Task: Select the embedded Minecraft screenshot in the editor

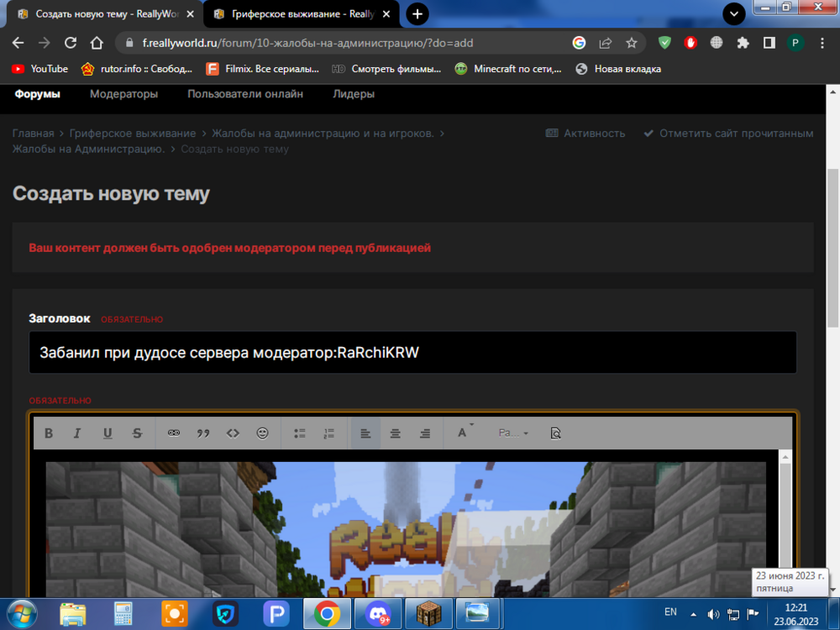Action: [x=406, y=529]
